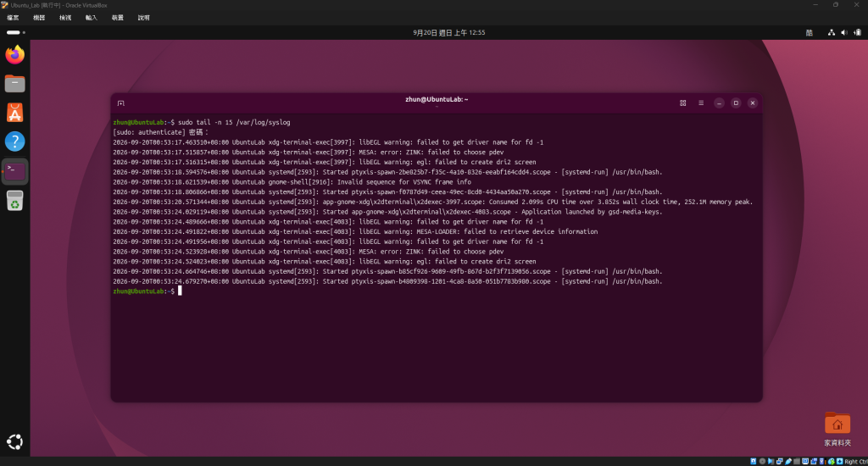Click the gnome-shell Invalid sequence for VSYNC line
Screen dimensions: 868x466
(292, 182)
